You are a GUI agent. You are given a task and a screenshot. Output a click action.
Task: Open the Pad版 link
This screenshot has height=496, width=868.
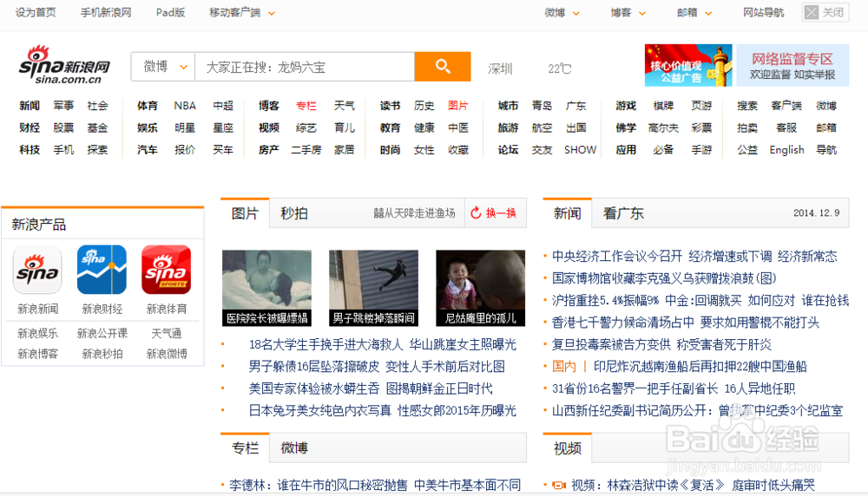pos(170,13)
